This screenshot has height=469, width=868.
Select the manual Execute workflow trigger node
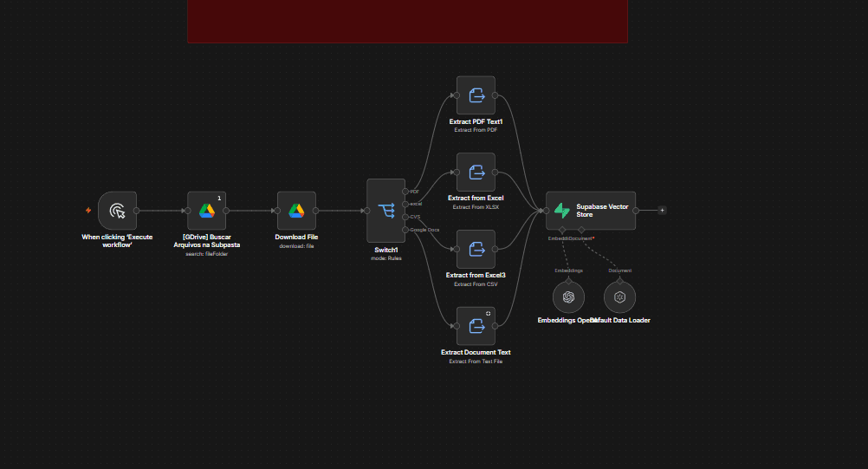117,211
